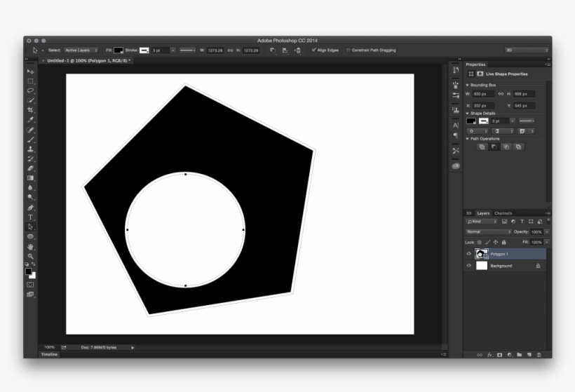Click the Fill color swatch in options bar
This screenshot has width=575, height=392.
pyautogui.click(x=119, y=50)
